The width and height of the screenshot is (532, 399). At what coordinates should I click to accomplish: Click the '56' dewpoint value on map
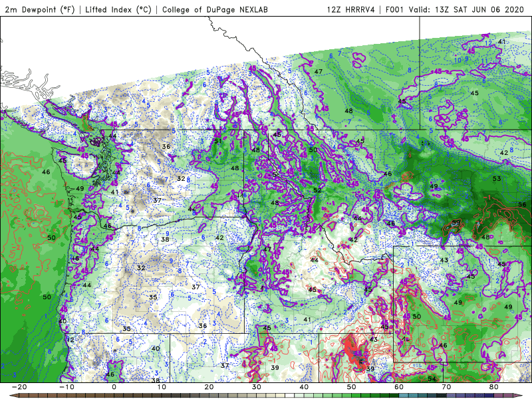pos(523,204)
